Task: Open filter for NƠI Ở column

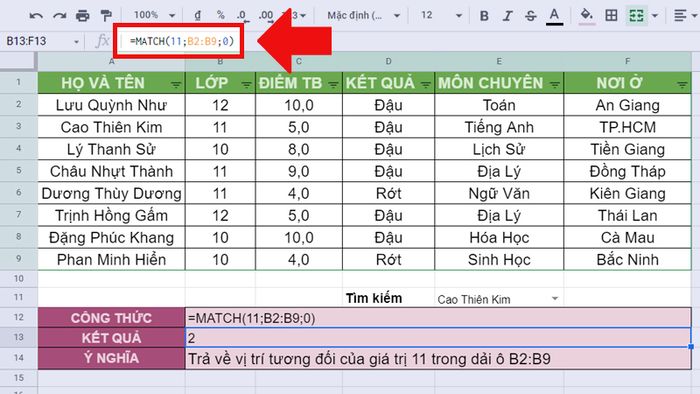Action: [682, 84]
